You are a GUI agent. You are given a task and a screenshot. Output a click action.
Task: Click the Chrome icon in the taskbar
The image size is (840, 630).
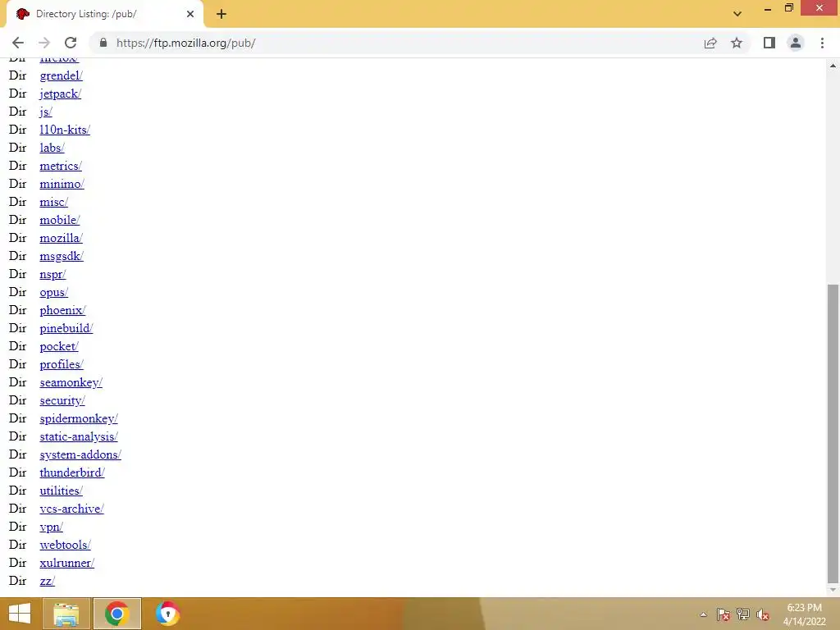pyautogui.click(x=116, y=614)
